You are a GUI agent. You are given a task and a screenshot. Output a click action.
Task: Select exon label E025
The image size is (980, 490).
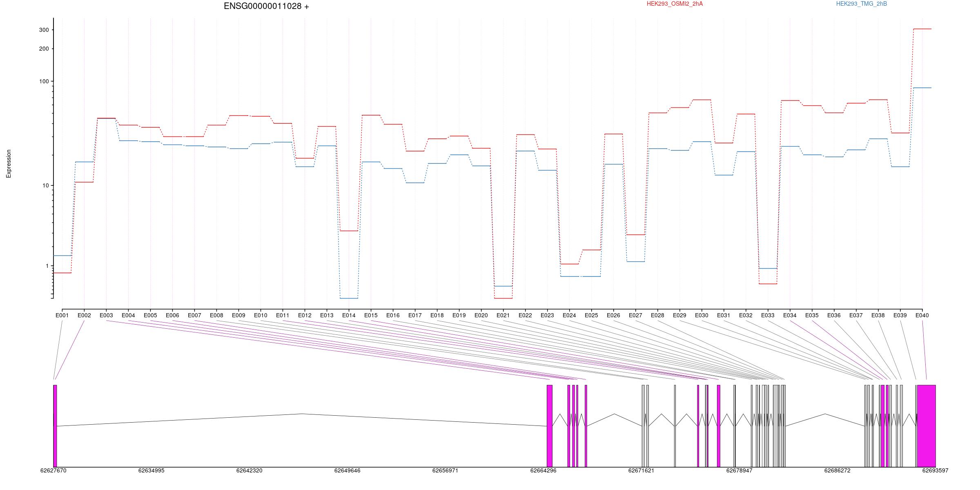(x=591, y=315)
